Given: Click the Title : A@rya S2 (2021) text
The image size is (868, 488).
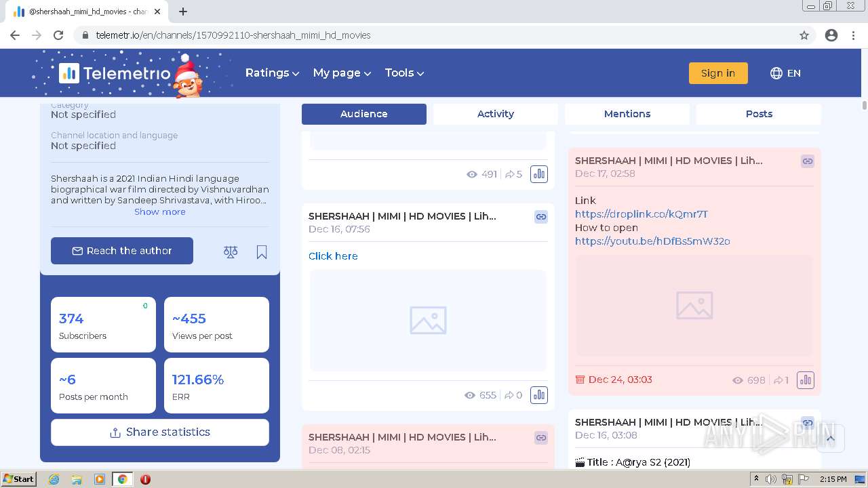Looking at the screenshot, I should click(633, 462).
